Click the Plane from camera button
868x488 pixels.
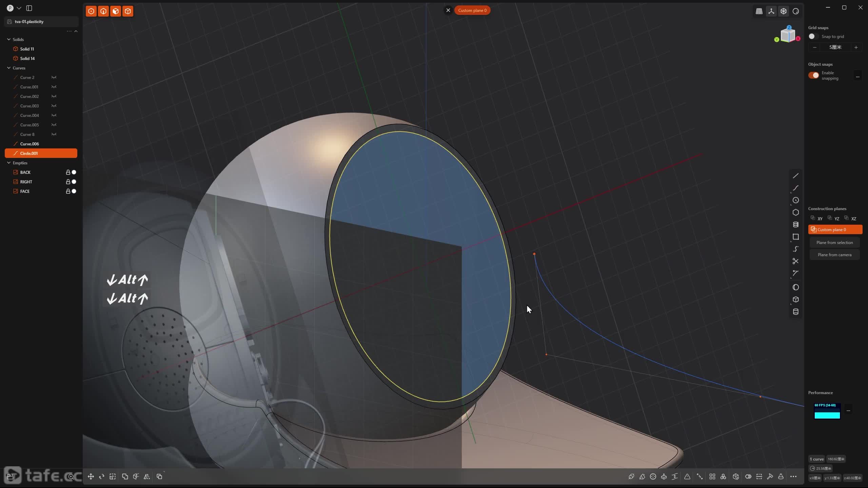pyautogui.click(x=834, y=255)
